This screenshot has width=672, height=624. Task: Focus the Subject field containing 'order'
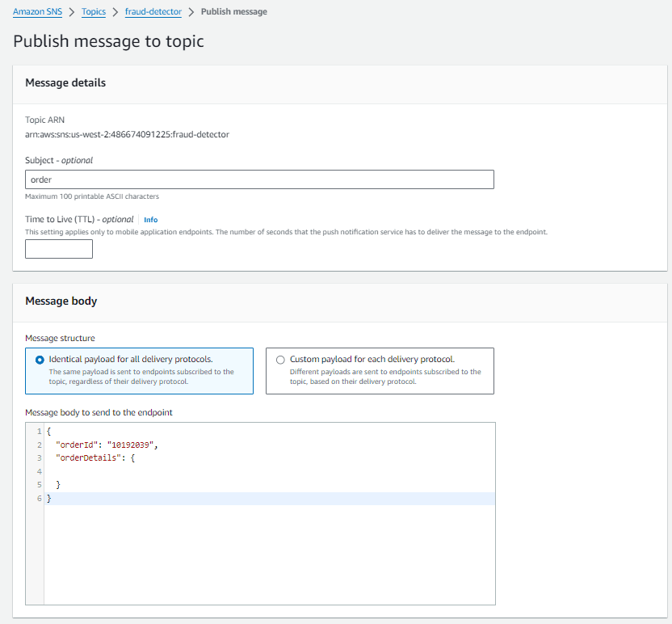(x=259, y=179)
